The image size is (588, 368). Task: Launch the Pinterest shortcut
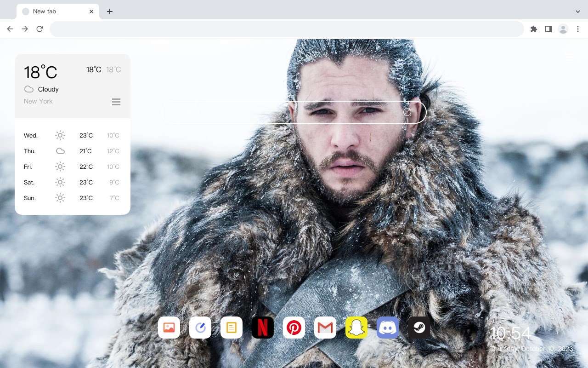point(294,328)
